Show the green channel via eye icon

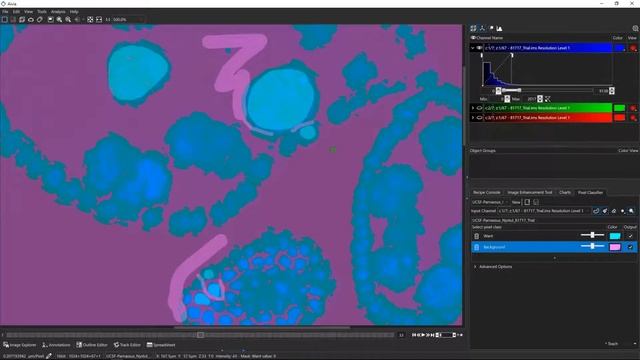coord(480,108)
